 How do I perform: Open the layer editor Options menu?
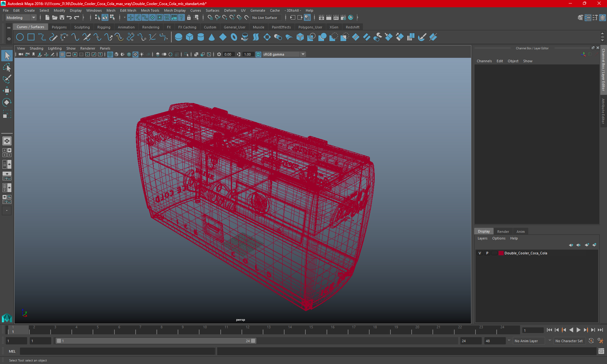[499, 238]
